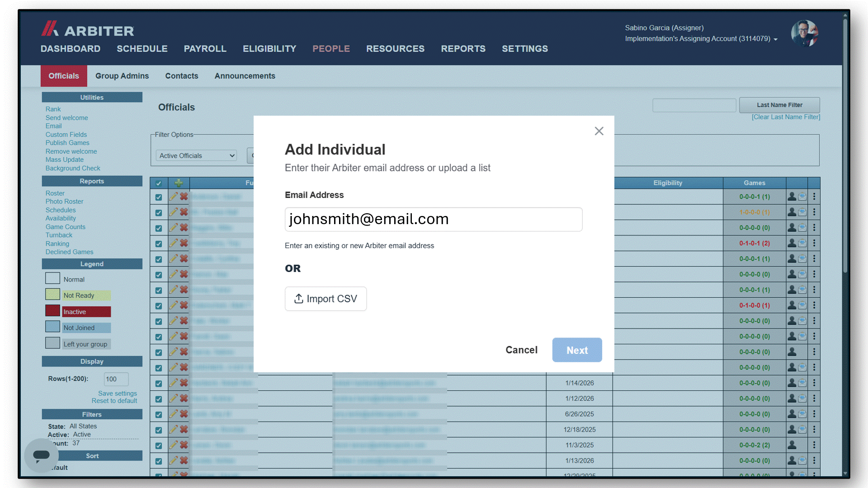Uncheck the first official's row checkbox

159,197
